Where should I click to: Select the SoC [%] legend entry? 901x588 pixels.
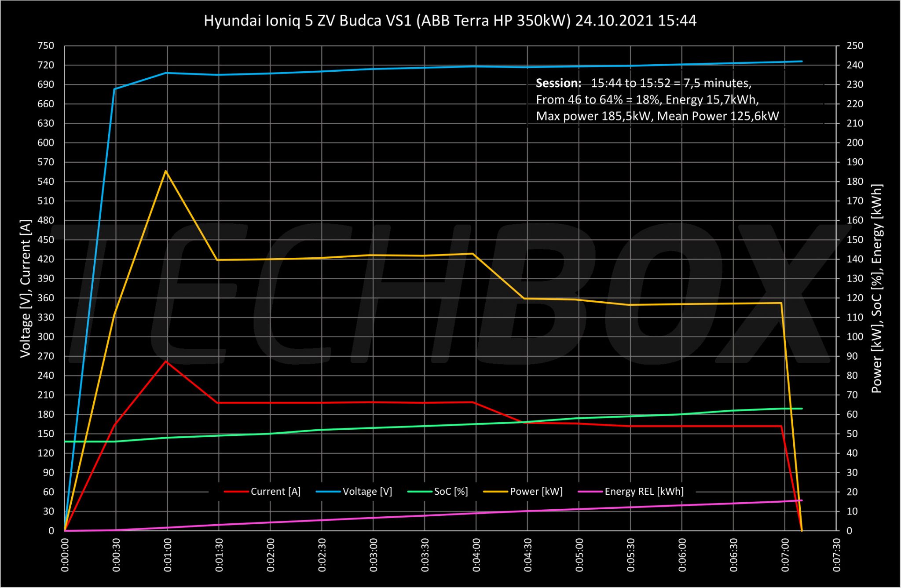coord(438,491)
